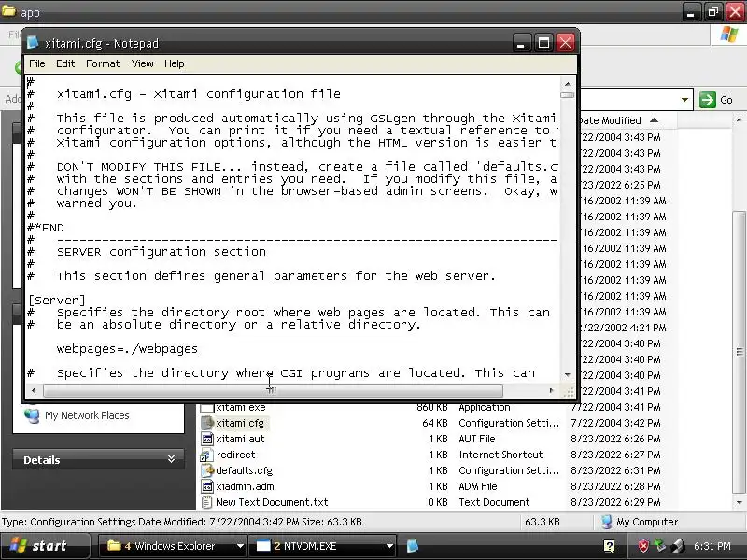Click the AUT File type cell

pyautogui.click(x=477, y=439)
